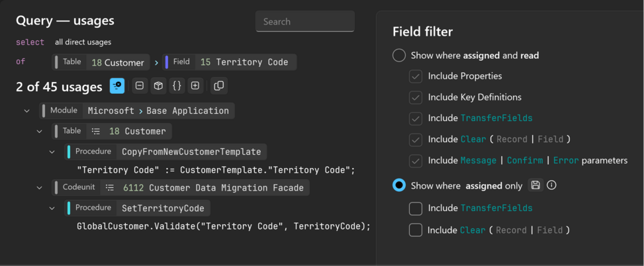The width and height of the screenshot is (644, 266).
Task: Enable Include TransferFields under assigned only
Action: (x=416, y=208)
